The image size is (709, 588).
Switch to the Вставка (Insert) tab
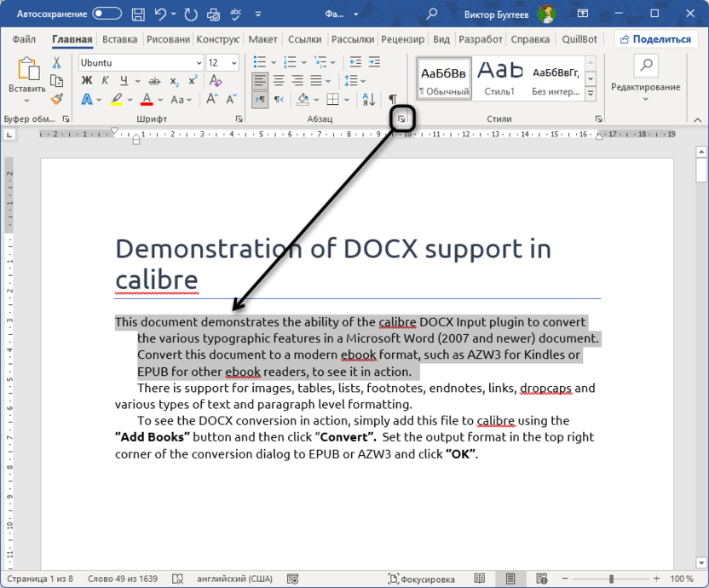tap(119, 39)
